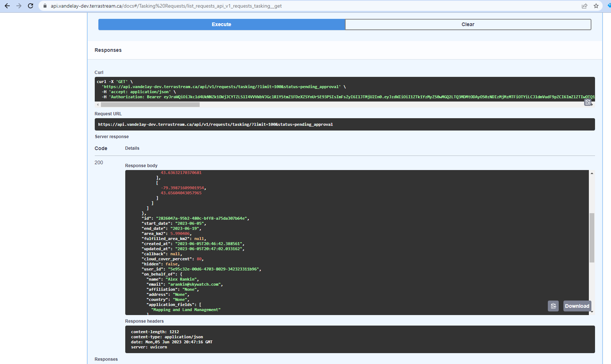
Task: Click the Execute button
Action: pyautogui.click(x=221, y=24)
